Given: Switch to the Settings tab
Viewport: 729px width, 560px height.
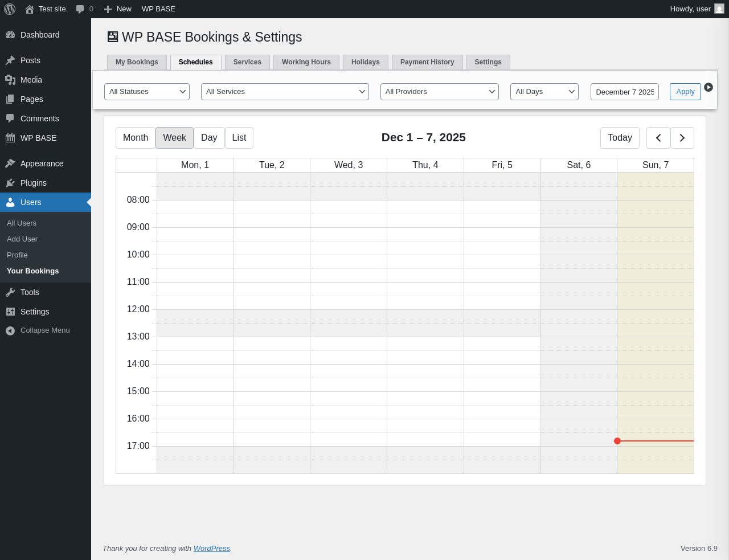Looking at the screenshot, I should (488, 62).
